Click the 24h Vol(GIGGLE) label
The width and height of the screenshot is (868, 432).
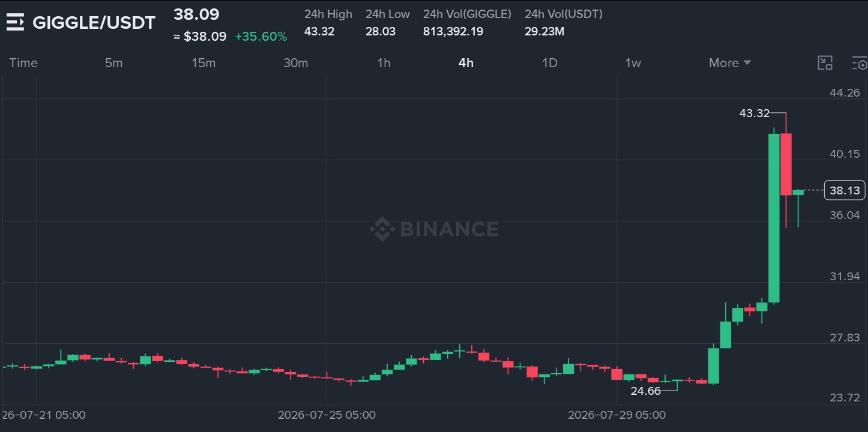click(x=467, y=14)
